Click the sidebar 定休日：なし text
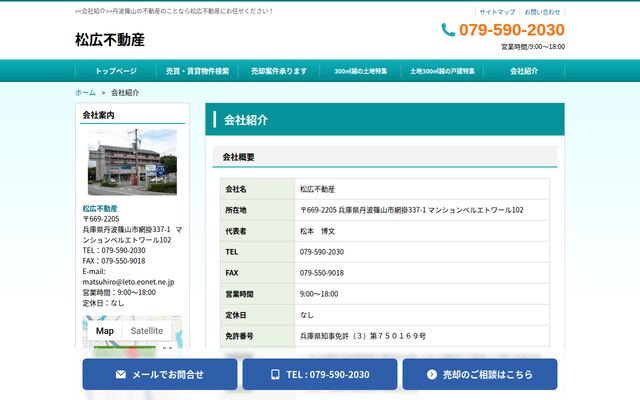The image size is (640, 400). [103, 303]
